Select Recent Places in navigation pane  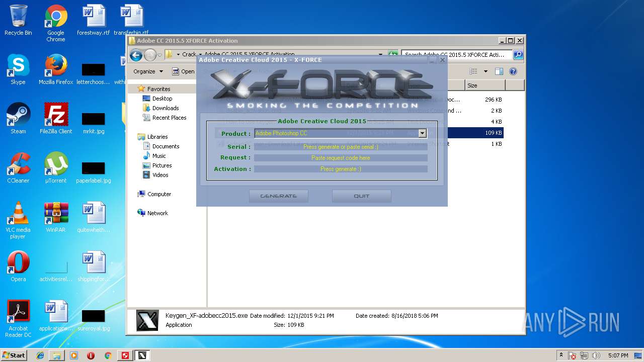[x=169, y=118]
